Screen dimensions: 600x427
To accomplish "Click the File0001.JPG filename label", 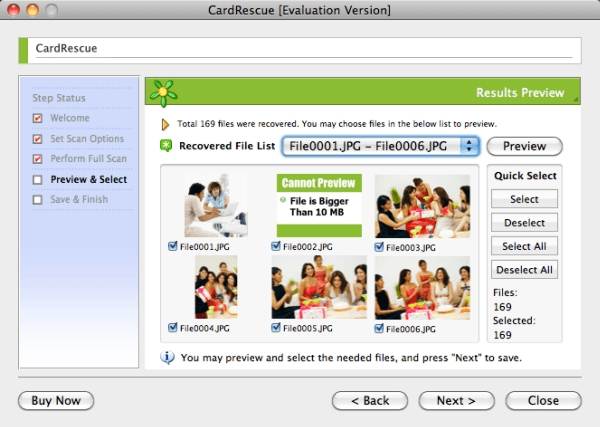I will 205,247.
